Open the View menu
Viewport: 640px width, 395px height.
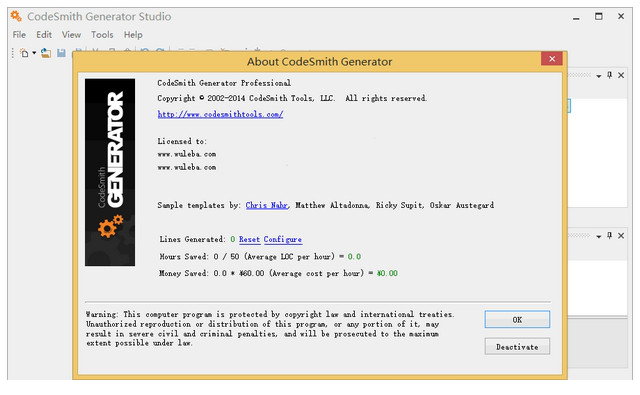[71, 35]
